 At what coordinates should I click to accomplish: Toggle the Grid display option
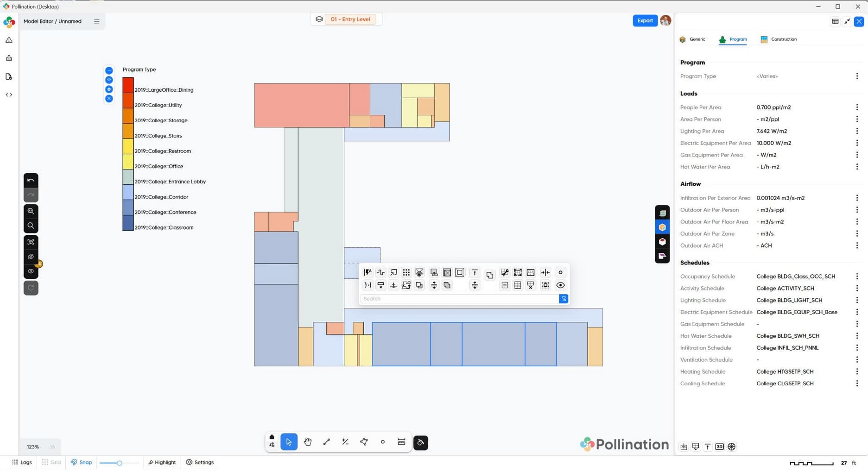51,462
